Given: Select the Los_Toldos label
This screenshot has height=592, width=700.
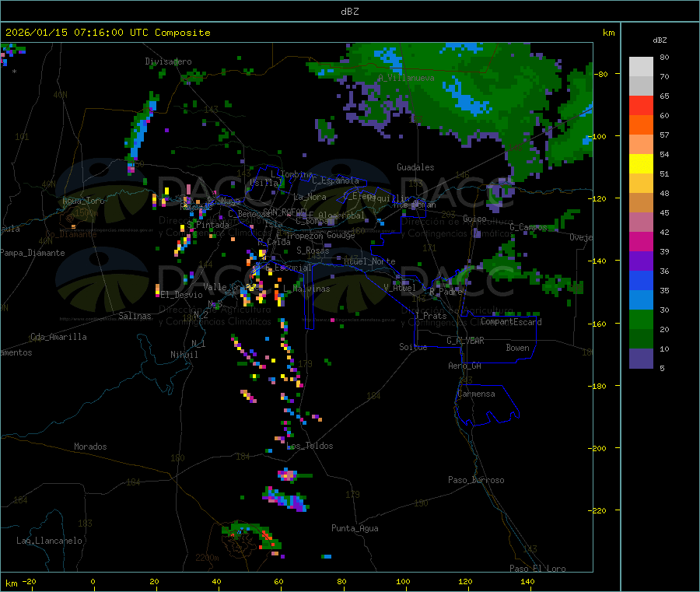Looking at the screenshot, I should 310,446.
